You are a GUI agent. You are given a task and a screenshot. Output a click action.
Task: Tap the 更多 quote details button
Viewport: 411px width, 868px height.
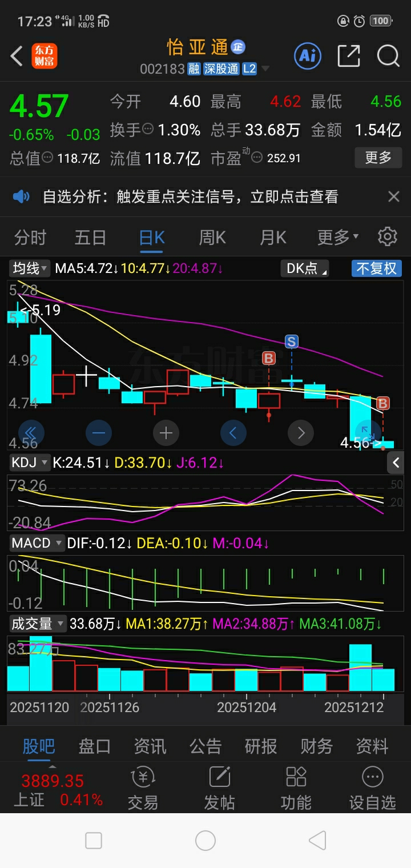378,157
